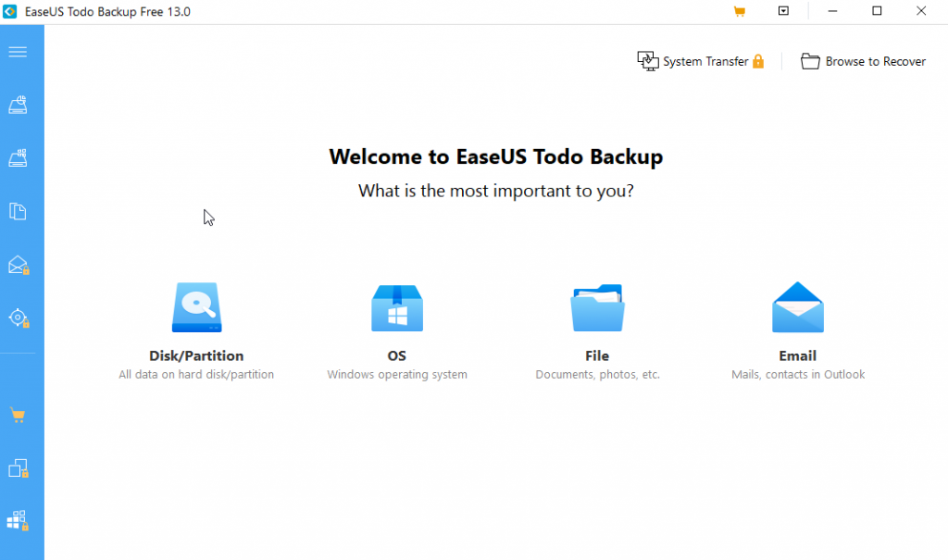This screenshot has height=560, width=948.
Task: Open locked Clone sidebar icon
Action: pos(19,468)
